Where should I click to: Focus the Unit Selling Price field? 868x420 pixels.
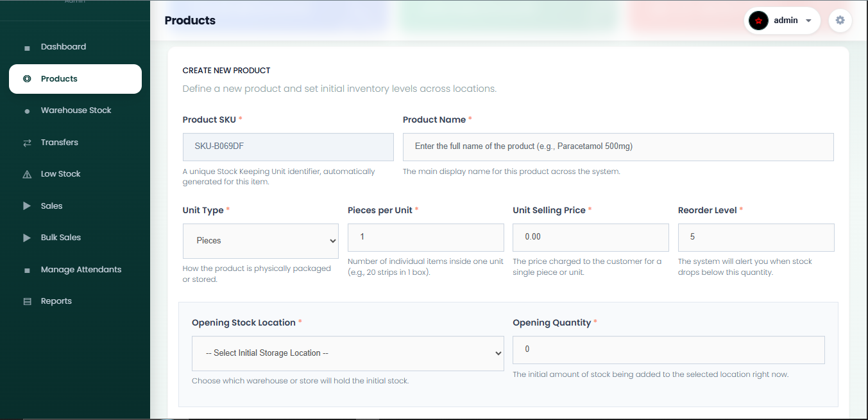coord(591,238)
